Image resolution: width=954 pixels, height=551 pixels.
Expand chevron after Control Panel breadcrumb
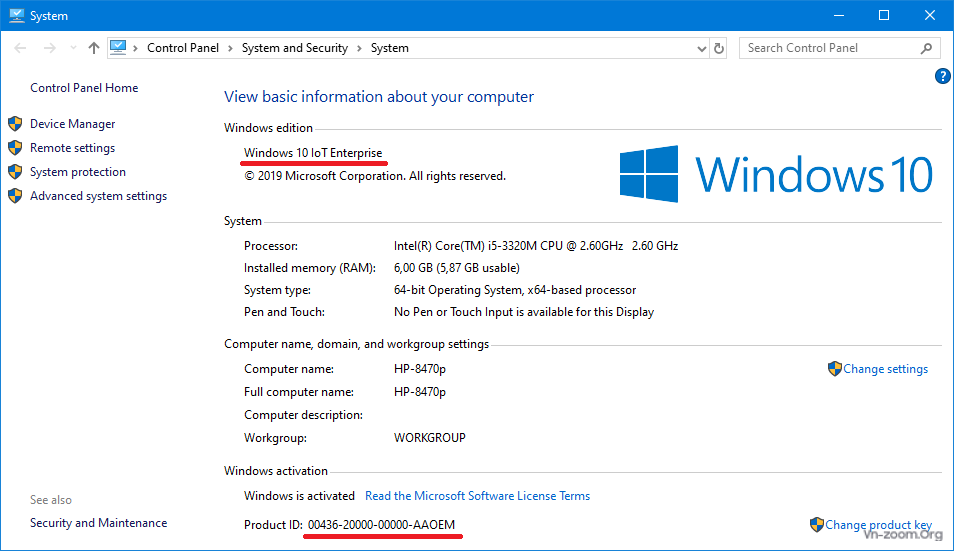230,48
